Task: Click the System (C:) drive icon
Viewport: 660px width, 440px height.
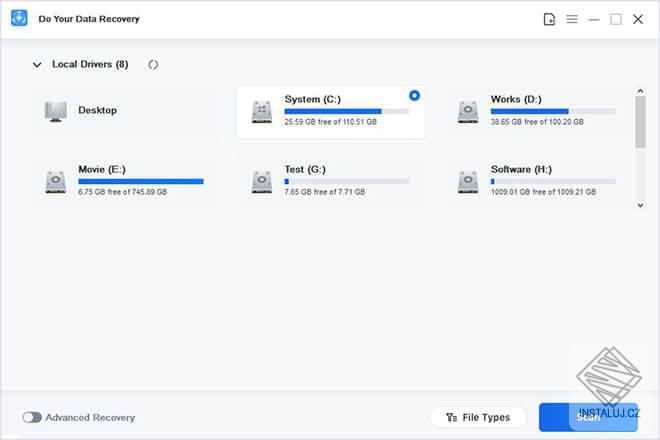Action: 261,112
